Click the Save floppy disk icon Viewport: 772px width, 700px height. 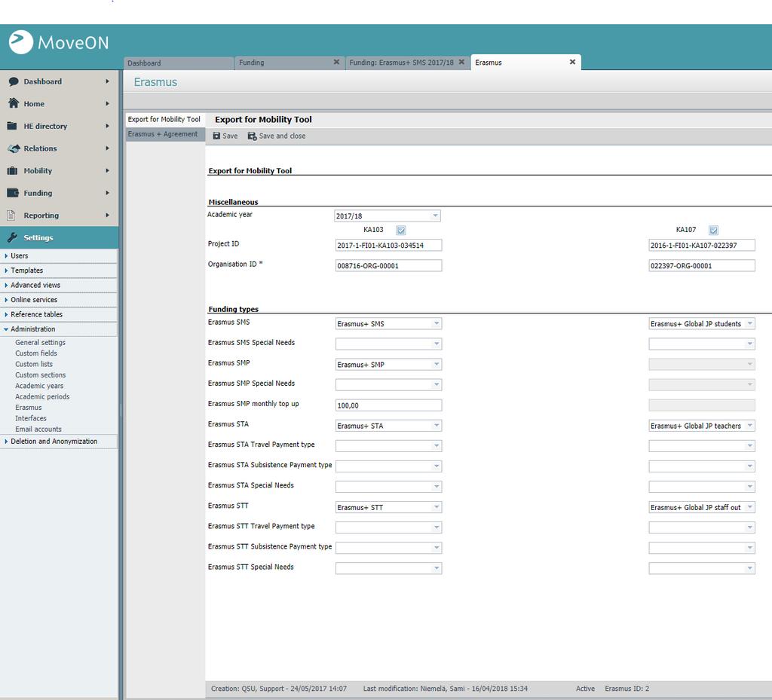[x=216, y=136]
